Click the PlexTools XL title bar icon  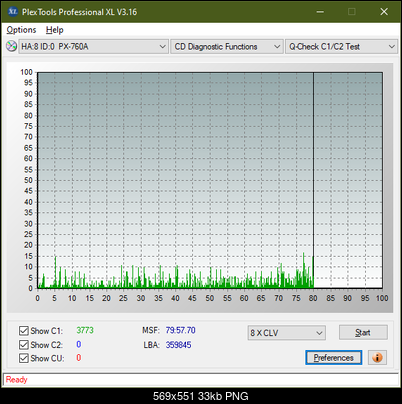[x=13, y=12]
